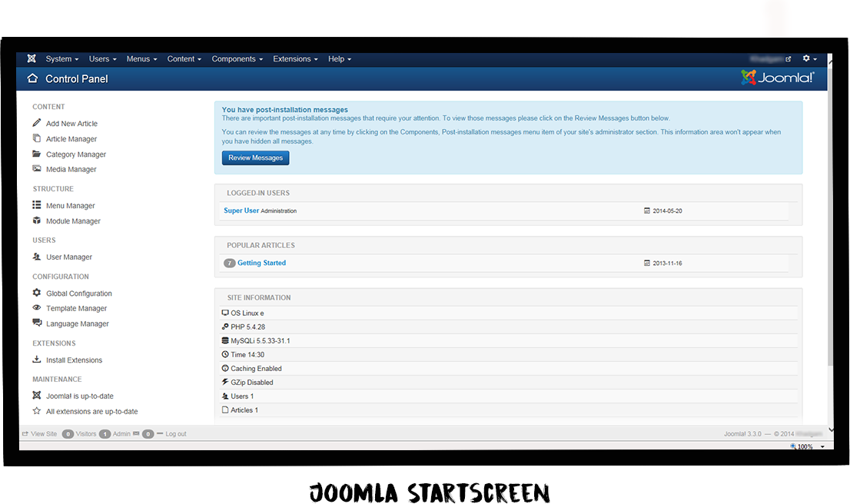Image resolution: width=850 pixels, height=504 pixels.
Task: Click the Install Extensions download icon
Action: pyautogui.click(x=36, y=359)
